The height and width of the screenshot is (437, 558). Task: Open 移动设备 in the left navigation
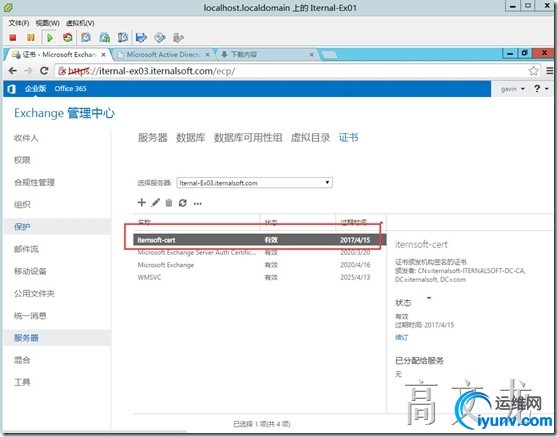pos(30,271)
